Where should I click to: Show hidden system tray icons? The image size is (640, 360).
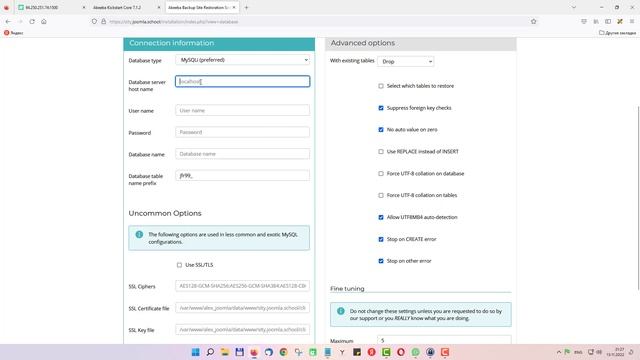[x=559, y=352]
